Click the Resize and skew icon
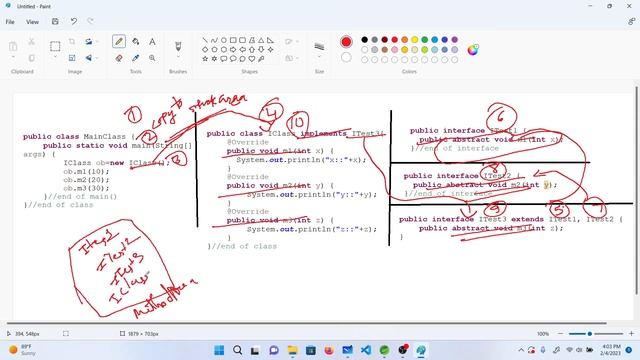640x360 pixels. click(x=72, y=58)
